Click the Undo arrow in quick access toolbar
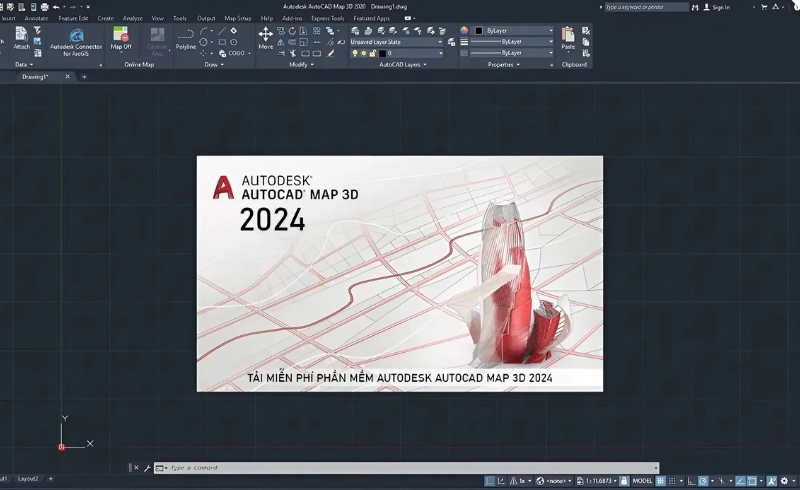The image size is (800, 490). (56, 7)
